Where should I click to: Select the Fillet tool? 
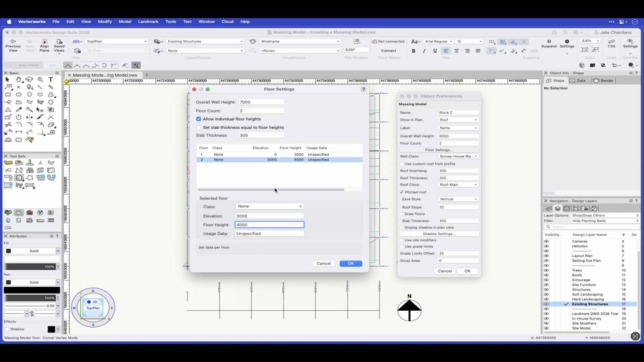(x=18, y=125)
